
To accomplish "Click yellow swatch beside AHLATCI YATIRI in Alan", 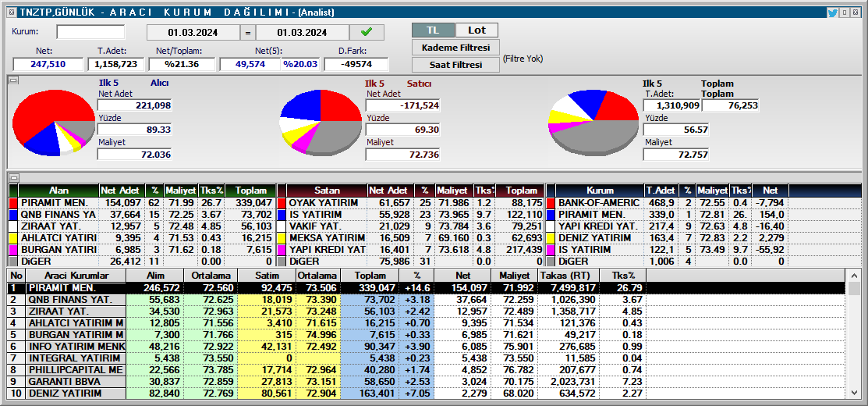I will [13, 237].
